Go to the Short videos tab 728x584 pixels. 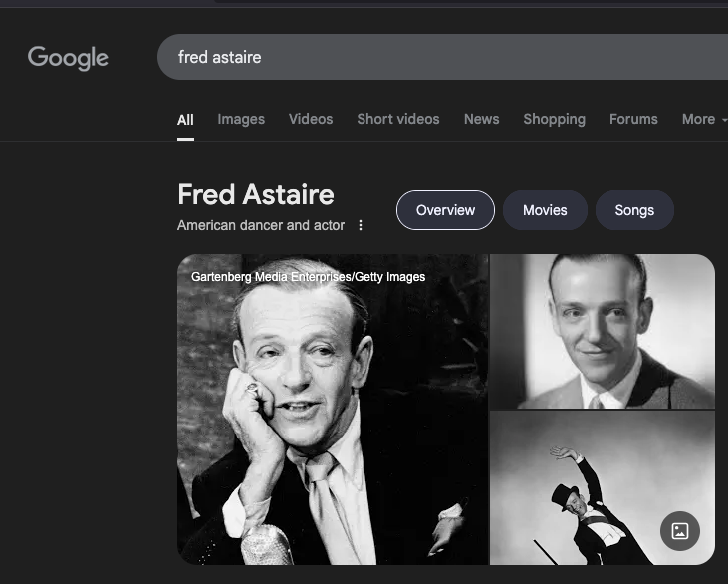[398, 119]
